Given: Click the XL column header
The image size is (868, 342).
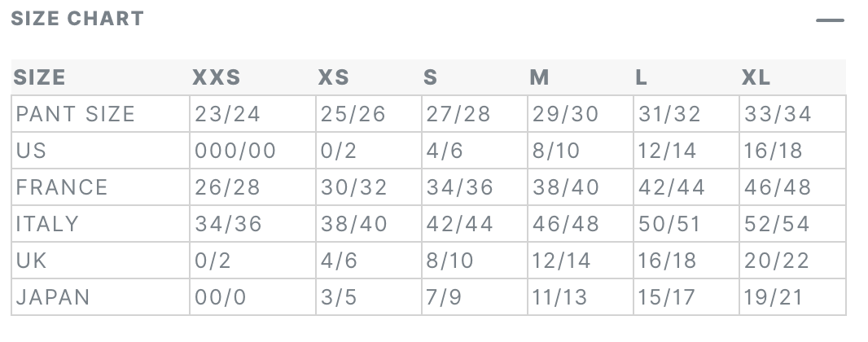Looking at the screenshot, I should (x=756, y=77).
